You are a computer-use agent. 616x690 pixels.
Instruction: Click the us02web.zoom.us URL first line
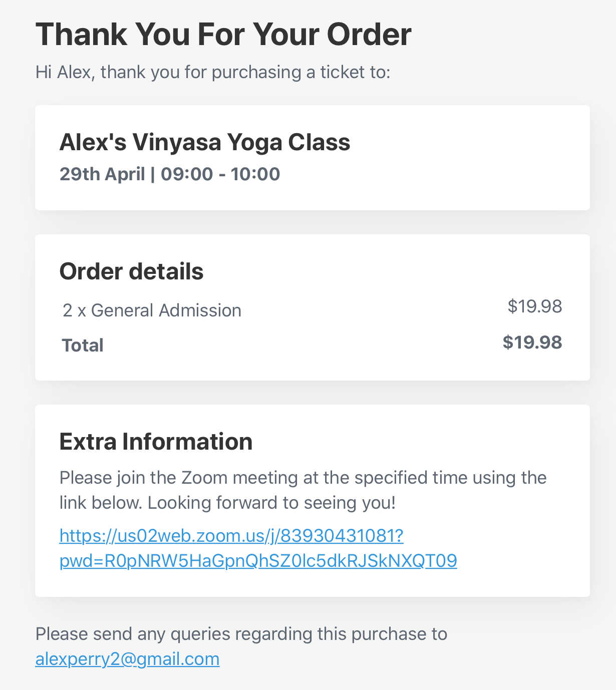click(x=231, y=536)
